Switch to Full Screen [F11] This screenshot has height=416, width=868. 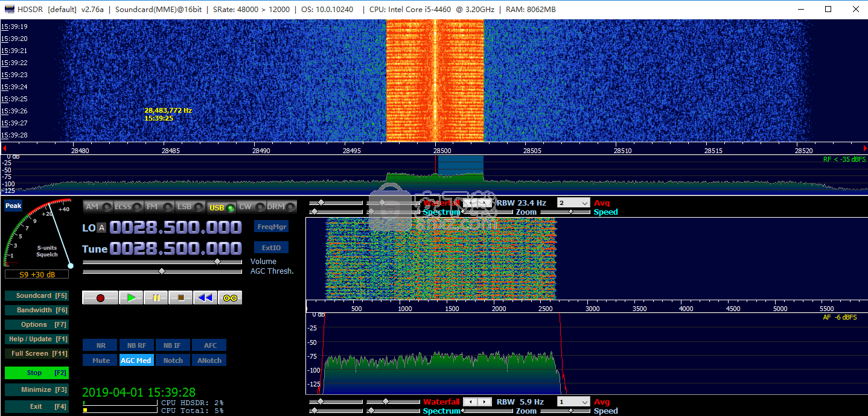click(x=36, y=354)
